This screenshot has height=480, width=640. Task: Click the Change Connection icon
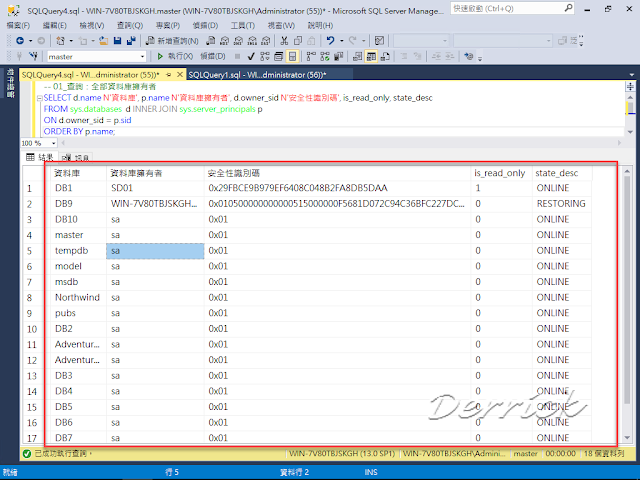(x=33, y=56)
